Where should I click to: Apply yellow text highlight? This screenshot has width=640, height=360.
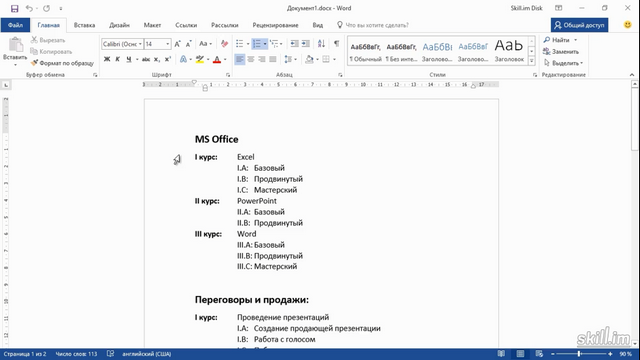[x=200, y=60]
